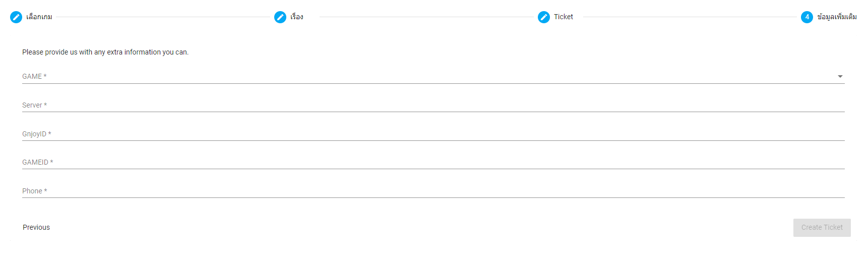Viewport: 868px width, 253px height.
Task: Click the pencil icon for เลือกเกม step
Action: (16, 17)
